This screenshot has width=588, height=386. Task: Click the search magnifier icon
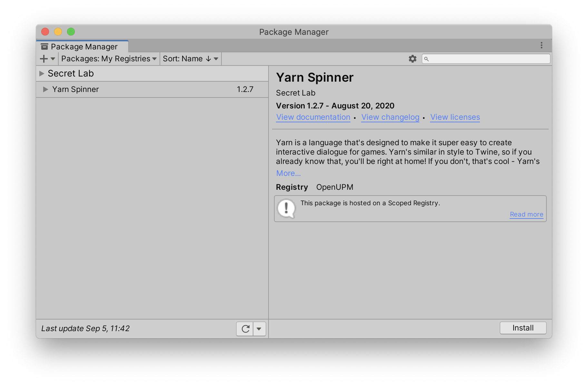pos(426,59)
